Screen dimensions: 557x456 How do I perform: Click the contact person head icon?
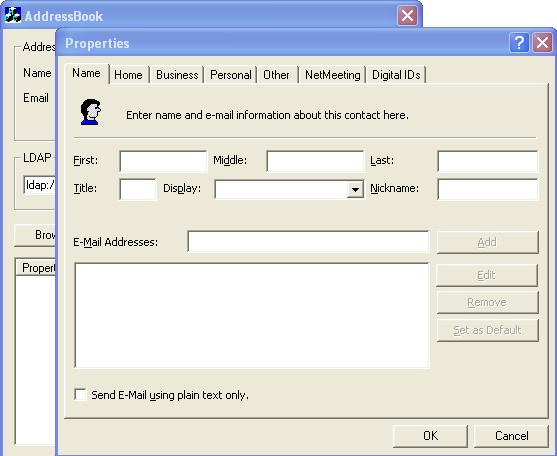91,112
